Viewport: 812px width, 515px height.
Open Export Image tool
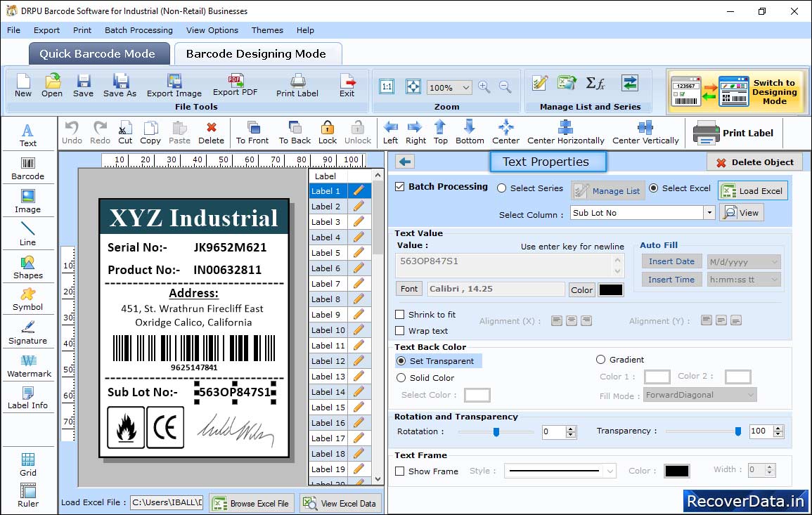click(174, 86)
